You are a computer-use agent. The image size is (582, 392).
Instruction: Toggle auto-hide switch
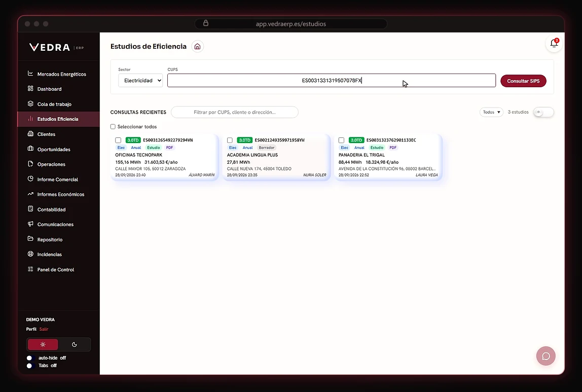coord(30,358)
